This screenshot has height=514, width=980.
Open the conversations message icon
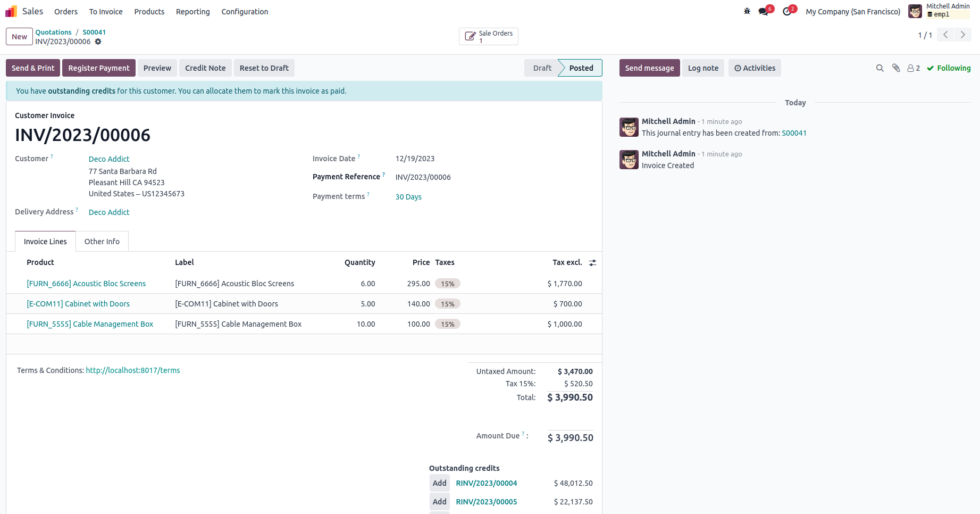pyautogui.click(x=764, y=12)
